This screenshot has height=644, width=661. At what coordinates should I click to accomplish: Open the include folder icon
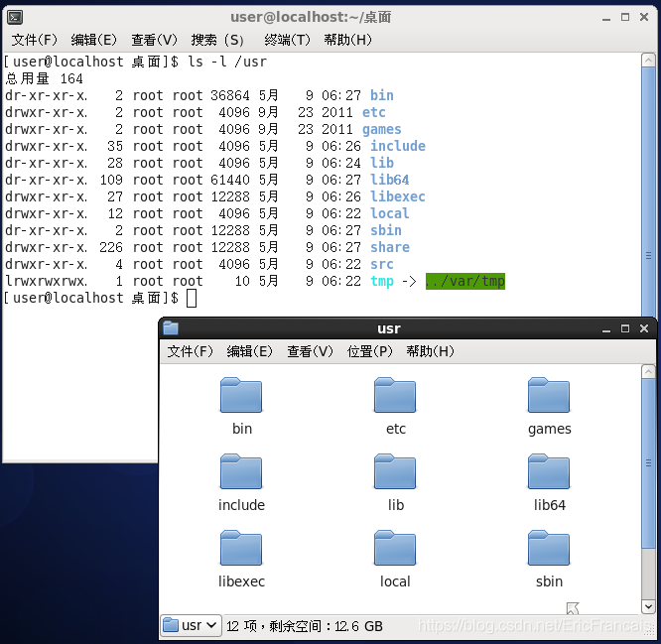(x=241, y=471)
